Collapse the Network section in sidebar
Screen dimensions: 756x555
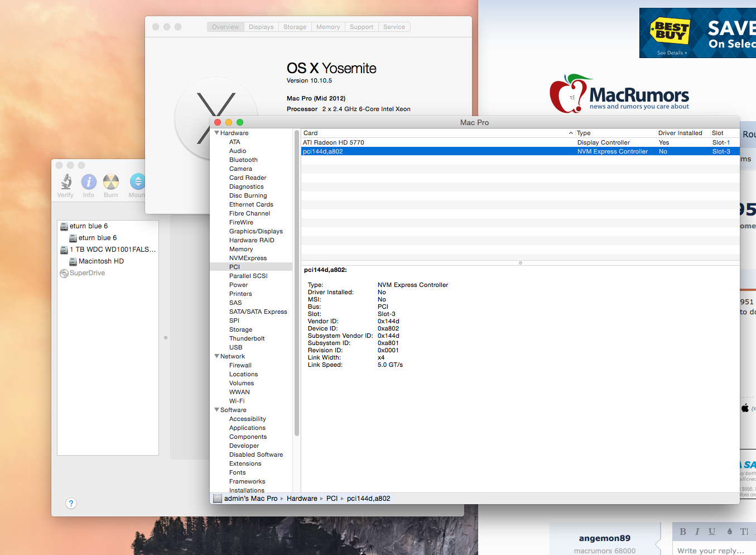(217, 356)
